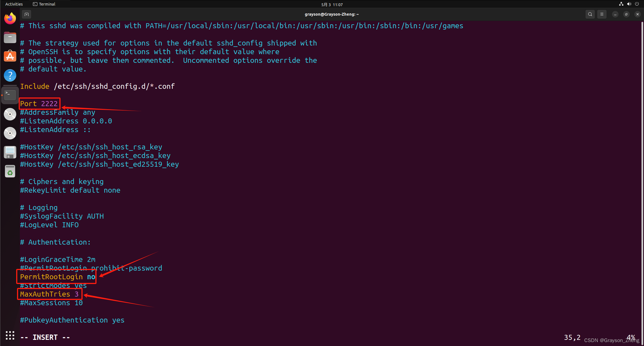Open Files manager in dock
The width and height of the screenshot is (644, 346).
click(x=10, y=38)
